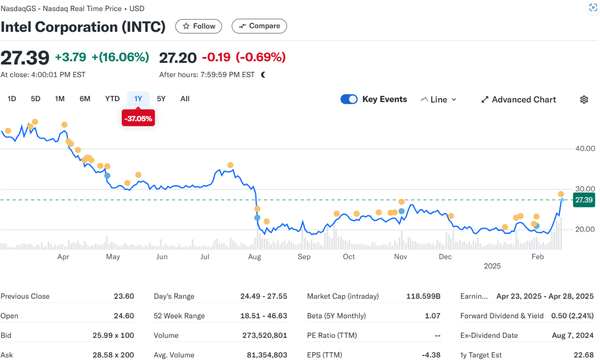The height and width of the screenshot is (361, 600).
Task: Open the Compare stocks button
Action: 259,26
